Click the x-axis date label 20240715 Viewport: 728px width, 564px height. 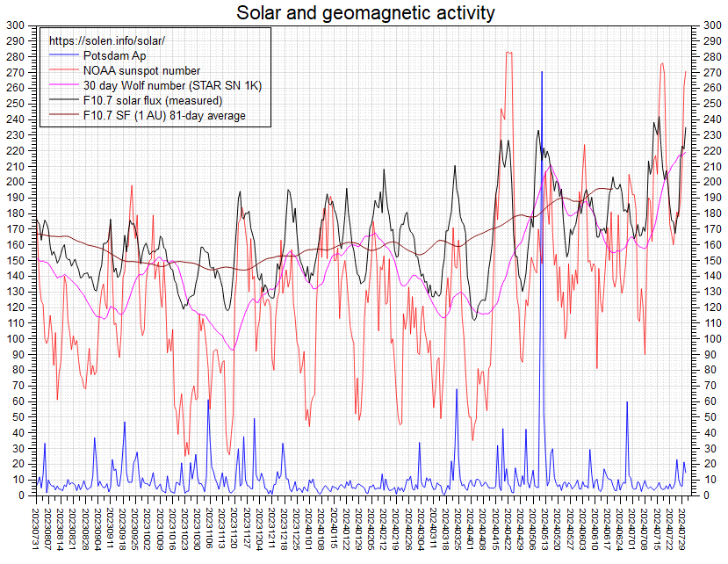point(655,529)
